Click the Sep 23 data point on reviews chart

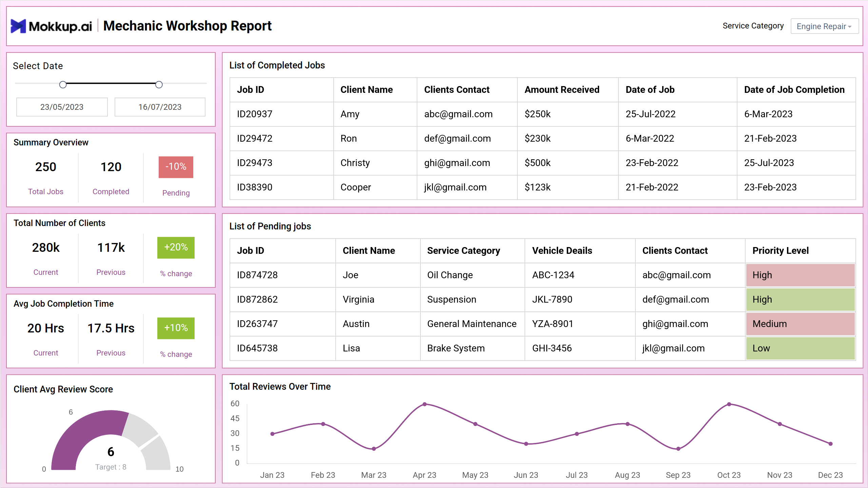(x=678, y=449)
